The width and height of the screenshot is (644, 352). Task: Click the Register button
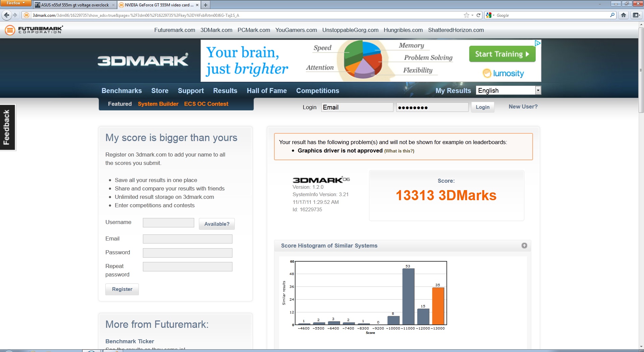point(122,289)
